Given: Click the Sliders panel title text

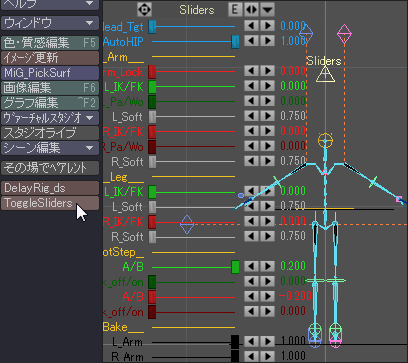Looking at the screenshot, I should click(196, 10).
